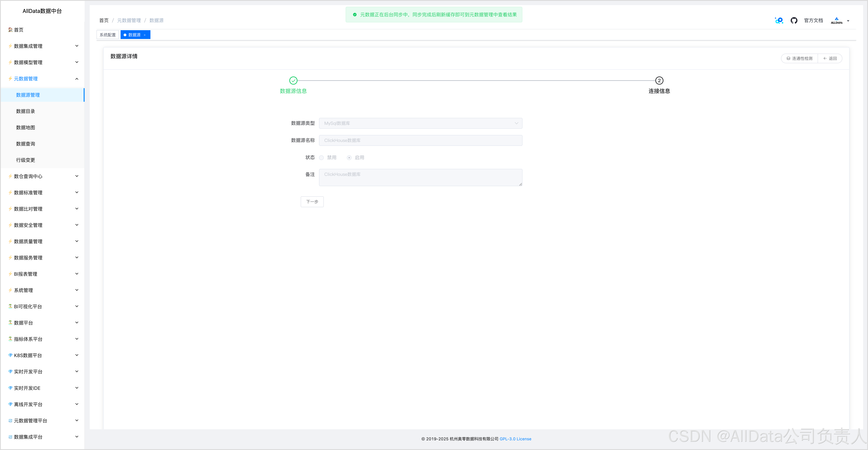Click step 2 circle for connection info
Viewport: 868px width, 450px height.
659,81
